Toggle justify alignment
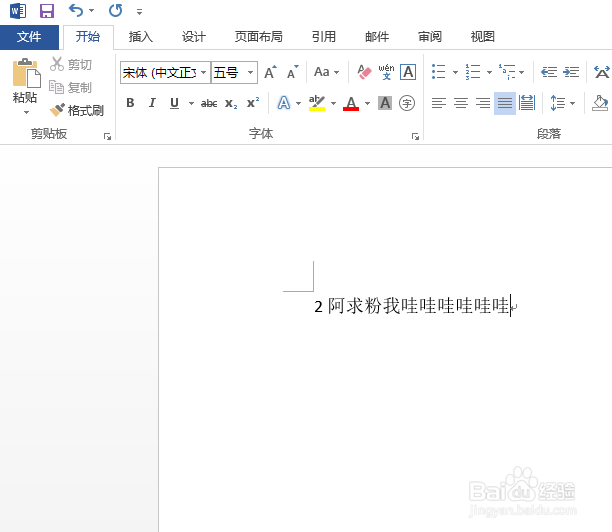Screen dimensions: 612x532 tap(505, 103)
